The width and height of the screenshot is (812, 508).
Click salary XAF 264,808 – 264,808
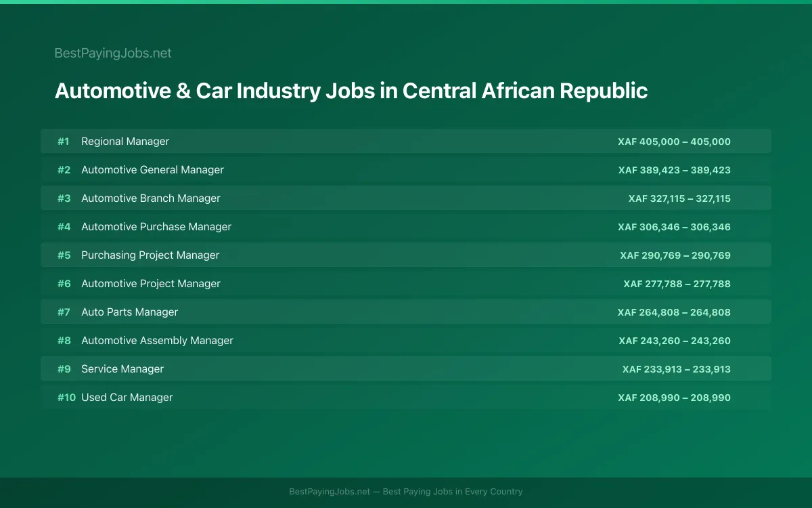tap(674, 312)
